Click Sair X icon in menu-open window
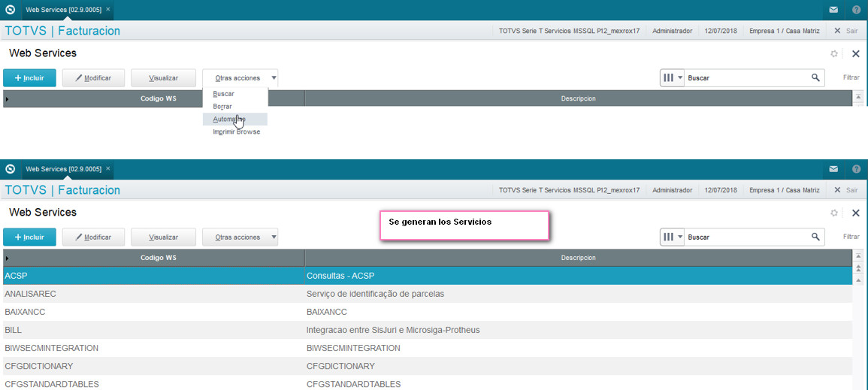 pos(837,31)
